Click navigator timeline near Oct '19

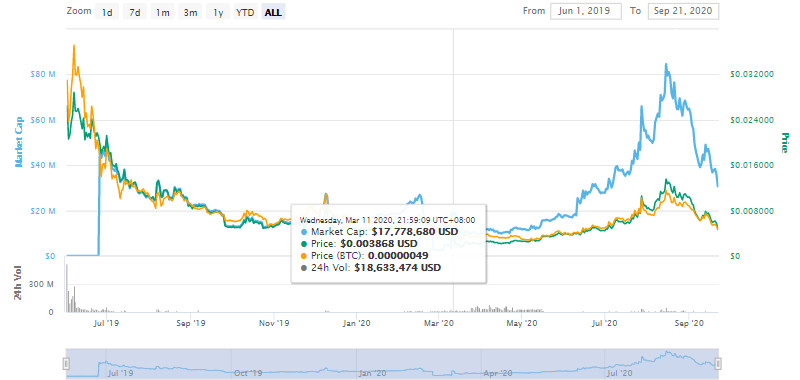point(249,373)
